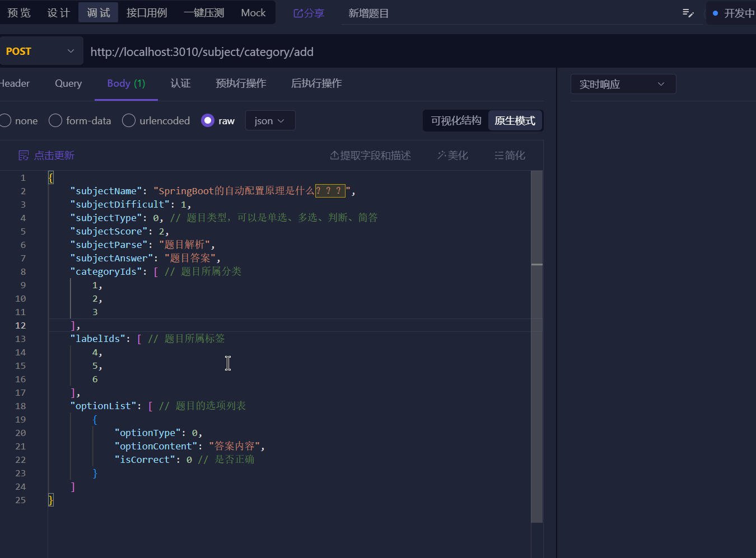Click the closing yellow brace on line 25
756x558 pixels.
(51, 500)
